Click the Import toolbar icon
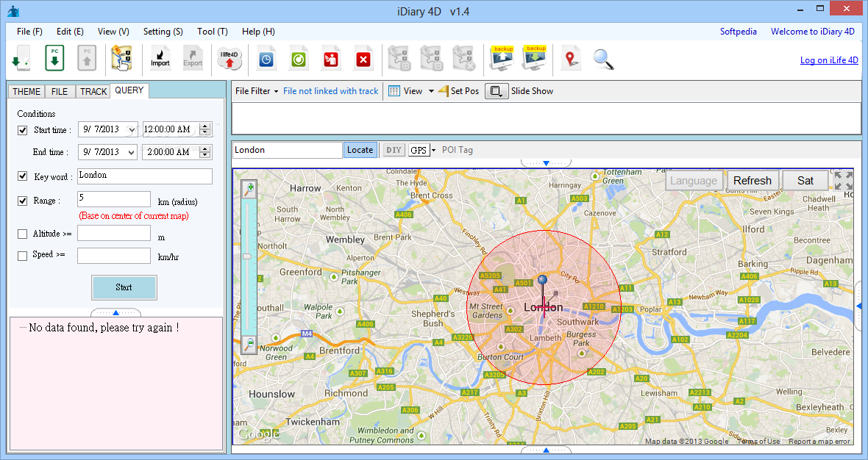 (x=160, y=58)
